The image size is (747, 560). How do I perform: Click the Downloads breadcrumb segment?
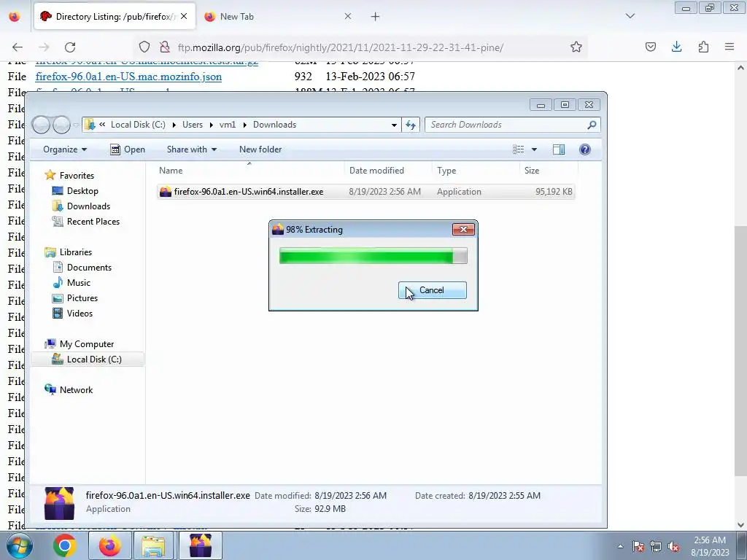(274, 124)
